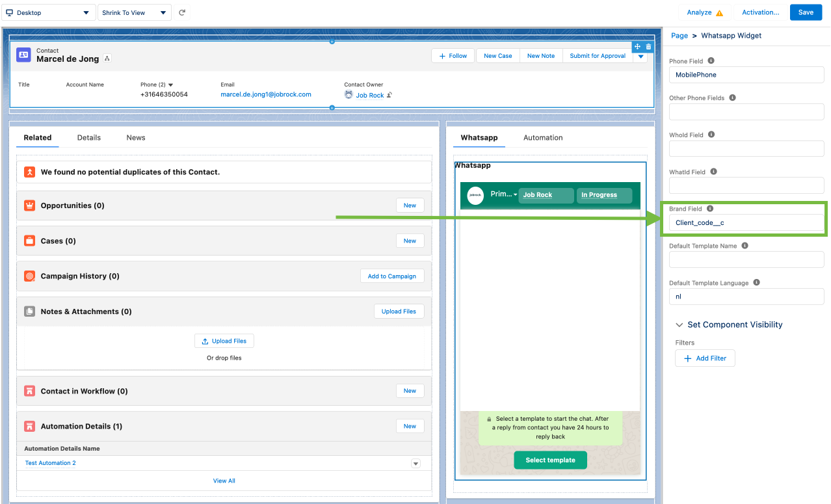This screenshot has height=504, width=831.
Task: Click the jobrock logo in Whatsapp widget
Action: pos(475,195)
